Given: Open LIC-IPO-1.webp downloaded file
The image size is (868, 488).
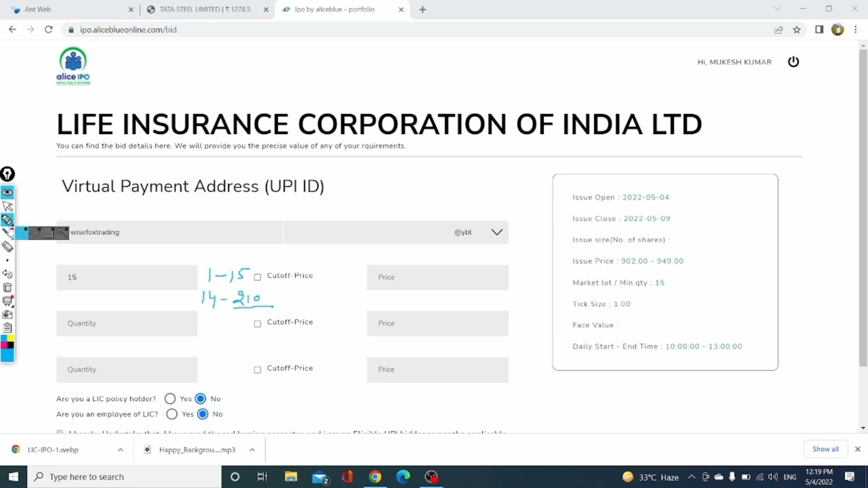Looking at the screenshot, I should [x=53, y=449].
